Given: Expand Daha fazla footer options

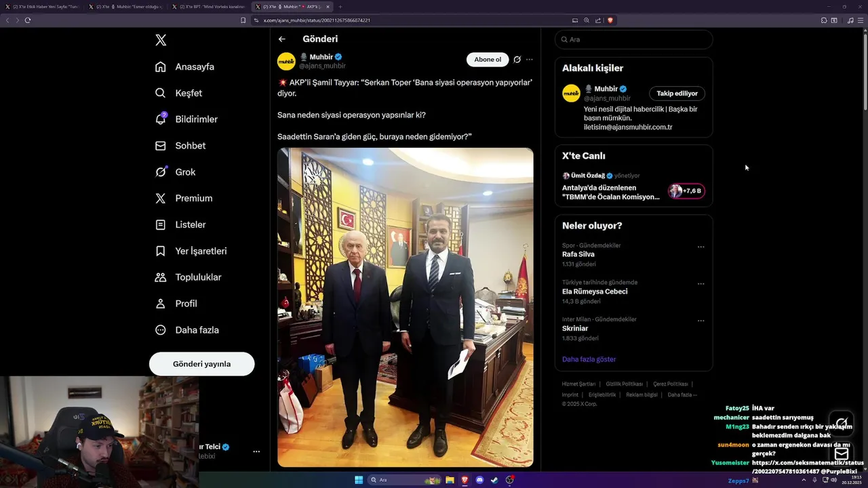Looking at the screenshot, I should point(682,394).
